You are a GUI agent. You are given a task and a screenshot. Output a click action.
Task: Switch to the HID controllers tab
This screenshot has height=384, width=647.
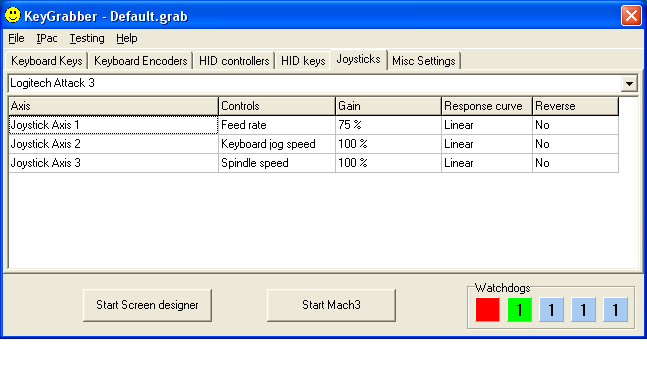pyautogui.click(x=234, y=61)
